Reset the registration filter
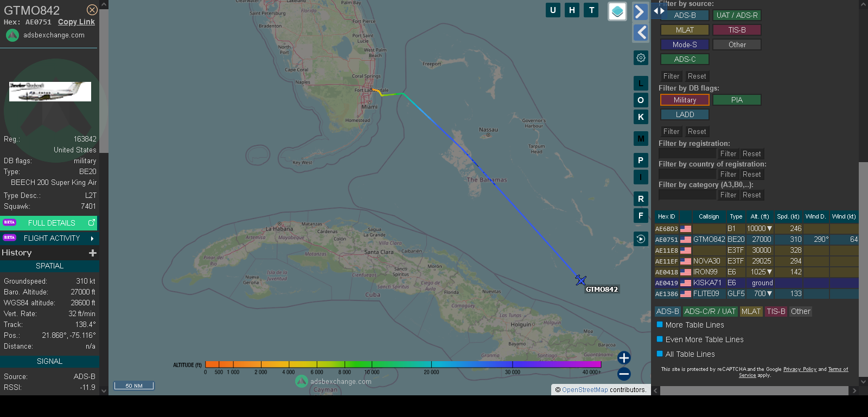Image resolution: width=868 pixels, height=417 pixels. pos(751,153)
